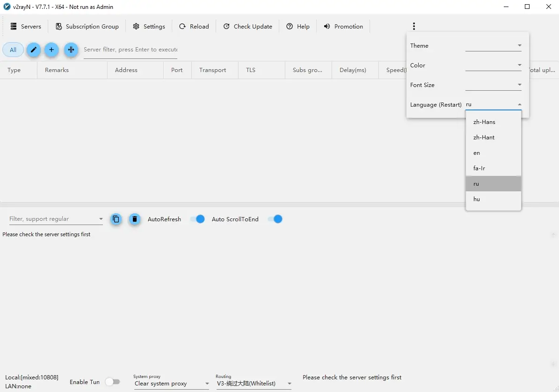Select hu language option
The image size is (559, 392).
coord(494,199)
